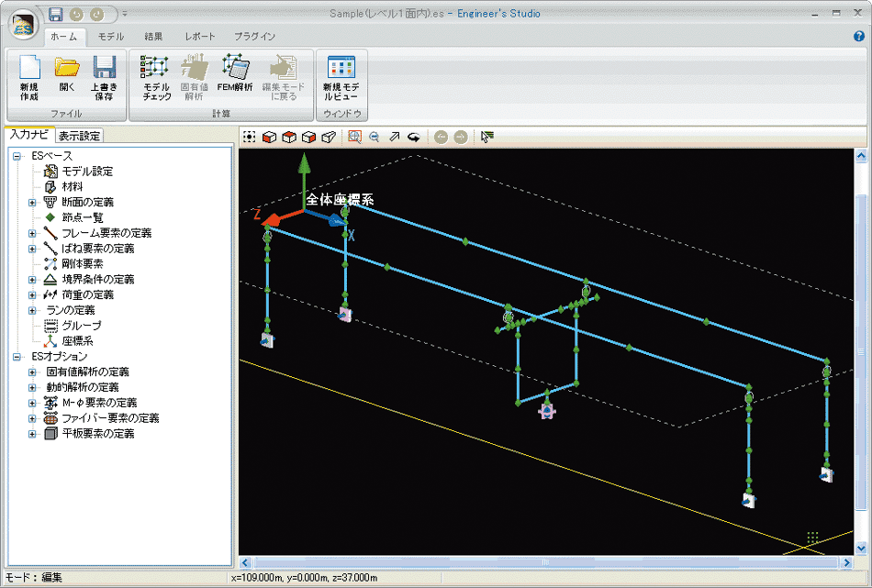Click the pink support at the center frame base
This screenshot has height=588, width=872.
click(547, 411)
